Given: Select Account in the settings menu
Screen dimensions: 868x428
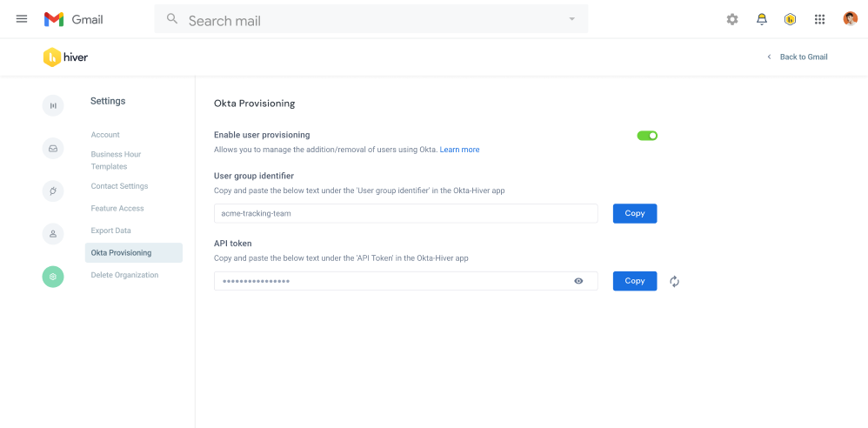Looking at the screenshot, I should tap(105, 135).
